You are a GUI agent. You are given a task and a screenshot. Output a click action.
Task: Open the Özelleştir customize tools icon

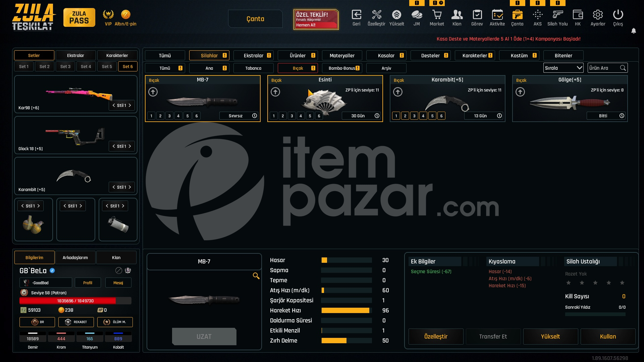(377, 15)
